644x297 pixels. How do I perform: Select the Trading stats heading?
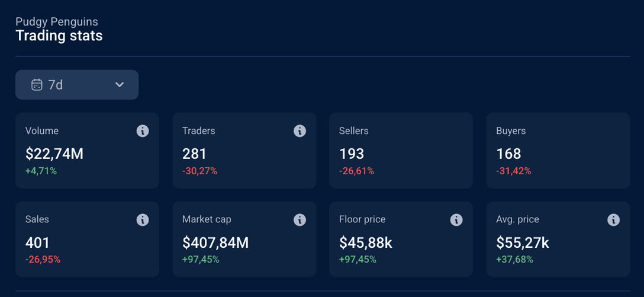click(59, 36)
